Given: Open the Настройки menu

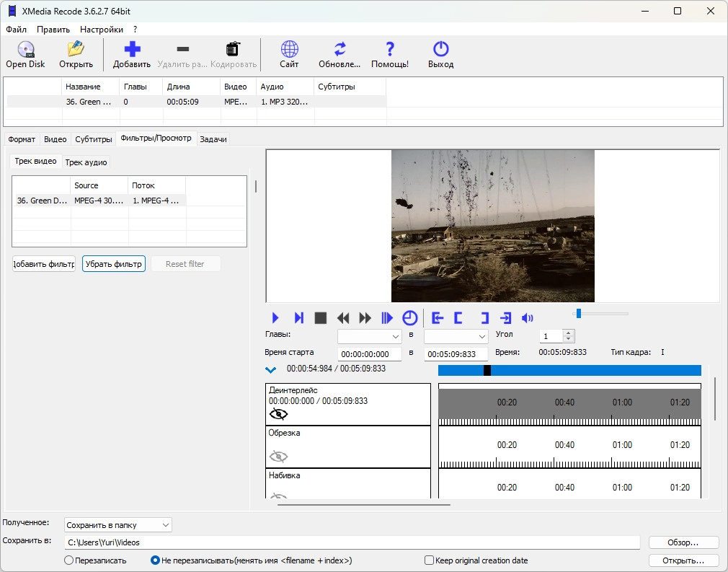Looking at the screenshot, I should click(101, 30).
